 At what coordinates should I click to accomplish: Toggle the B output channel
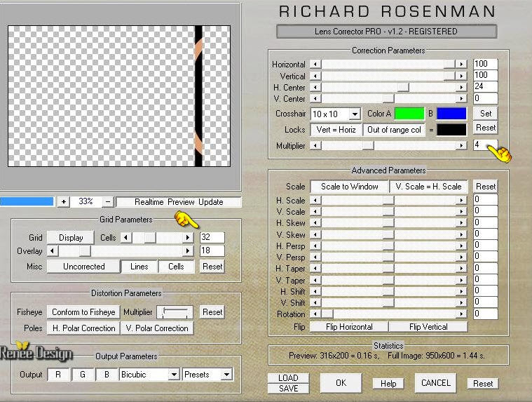point(107,375)
